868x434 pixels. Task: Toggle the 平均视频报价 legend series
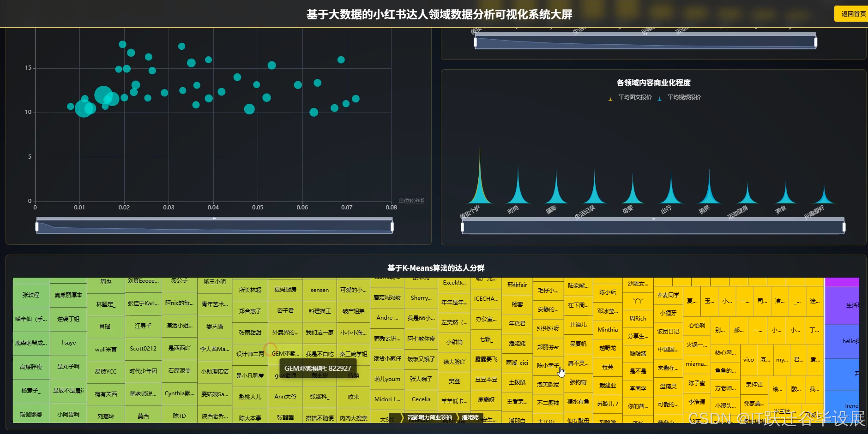pyautogui.click(x=679, y=97)
